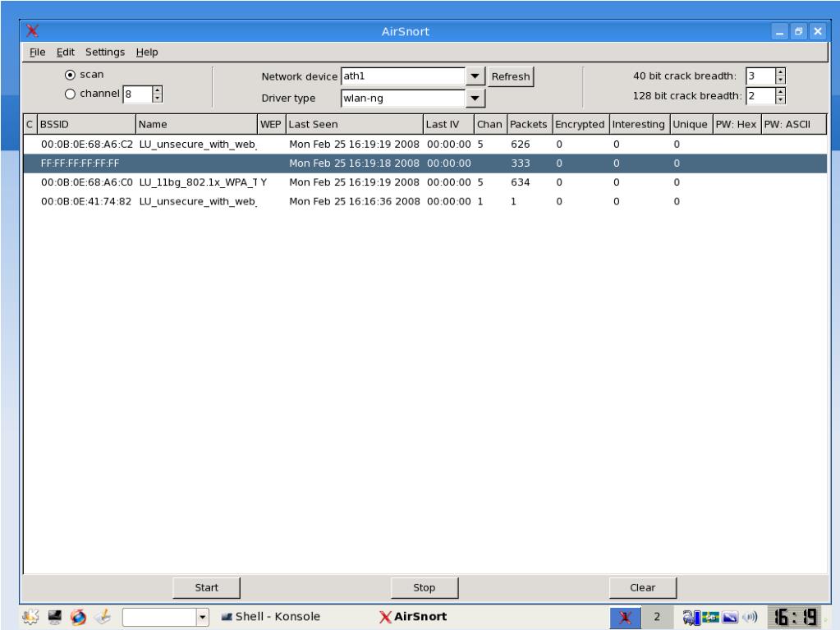Expand the Driver type dropdown arrow
The image size is (840, 630).
pyautogui.click(x=475, y=98)
